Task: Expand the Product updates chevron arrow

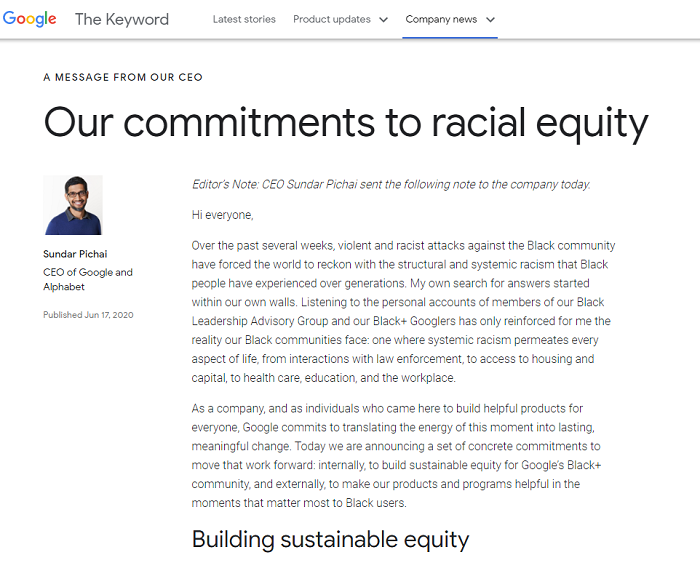Action: pyautogui.click(x=384, y=20)
